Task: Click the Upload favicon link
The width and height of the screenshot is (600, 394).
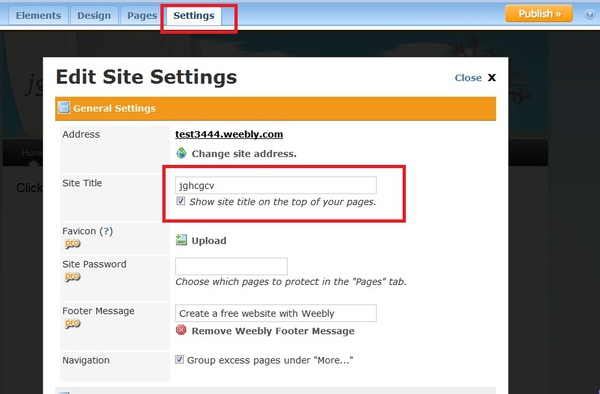Action: click(x=209, y=241)
